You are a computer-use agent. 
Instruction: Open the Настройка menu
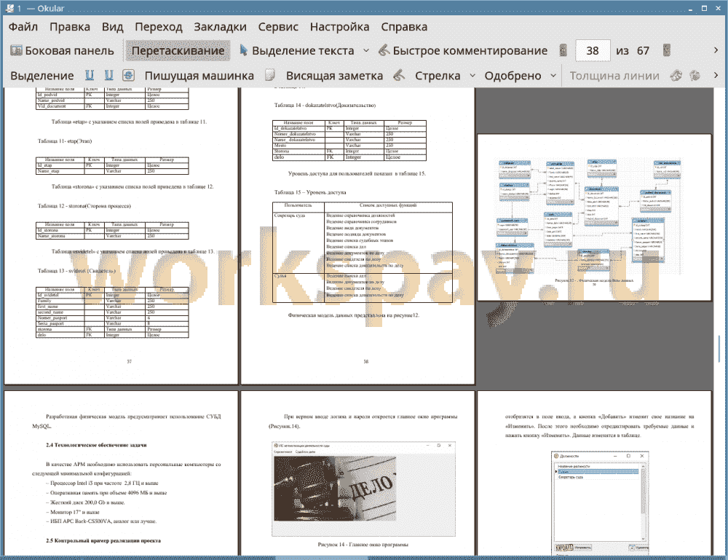(339, 27)
